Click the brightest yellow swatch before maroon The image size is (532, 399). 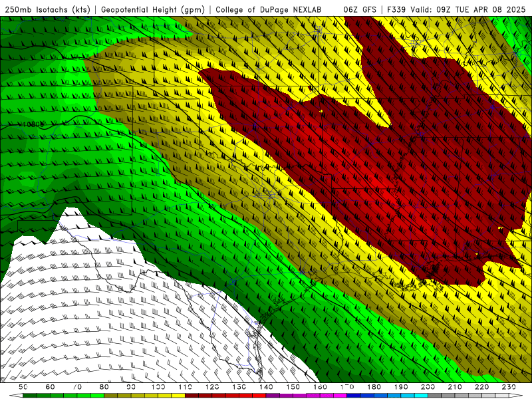[178, 396]
